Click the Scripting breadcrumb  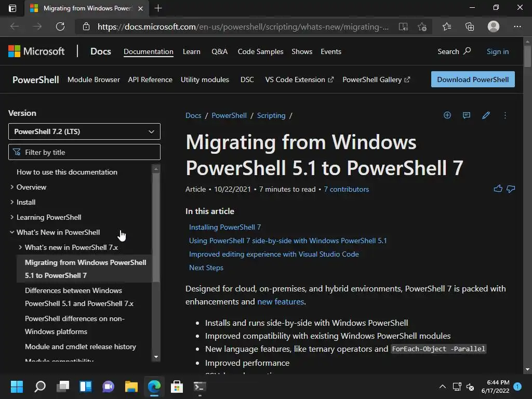271,115
